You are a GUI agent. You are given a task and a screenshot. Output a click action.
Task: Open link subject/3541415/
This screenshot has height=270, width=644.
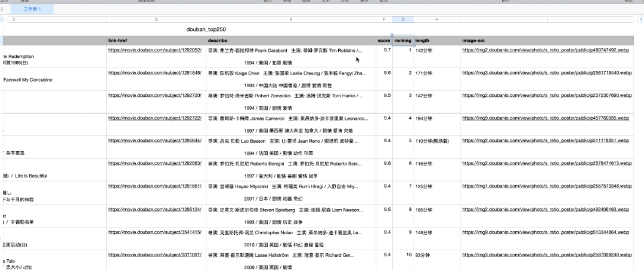pos(155,232)
